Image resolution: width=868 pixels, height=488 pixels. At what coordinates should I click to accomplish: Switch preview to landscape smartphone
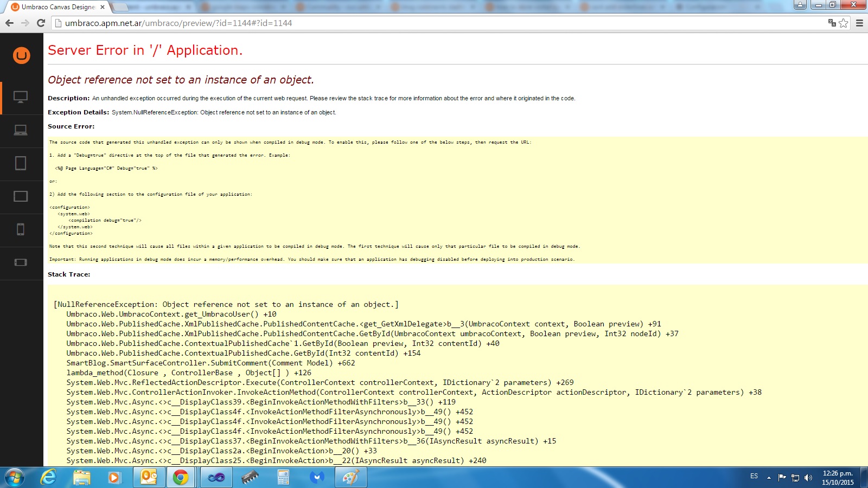pos(21,262)
